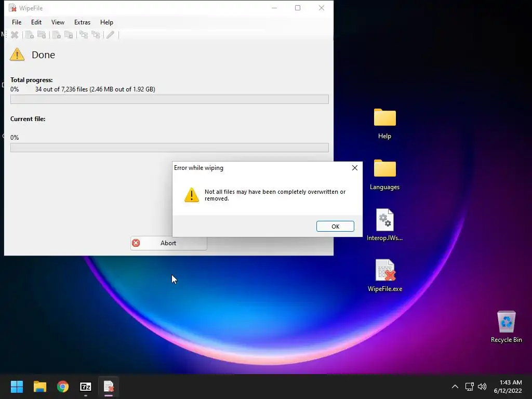Launch Chrome from the taskbar
Screen dimensions: 532x399
63,387
